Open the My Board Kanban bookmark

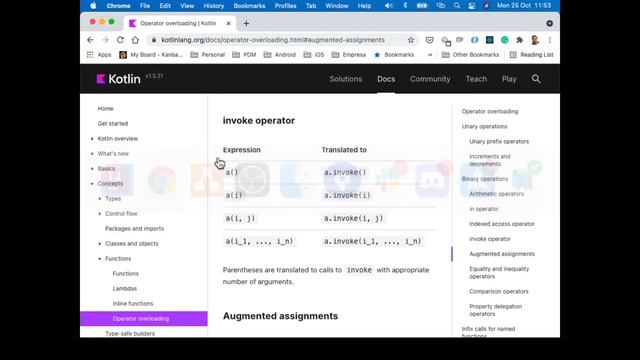151,55
